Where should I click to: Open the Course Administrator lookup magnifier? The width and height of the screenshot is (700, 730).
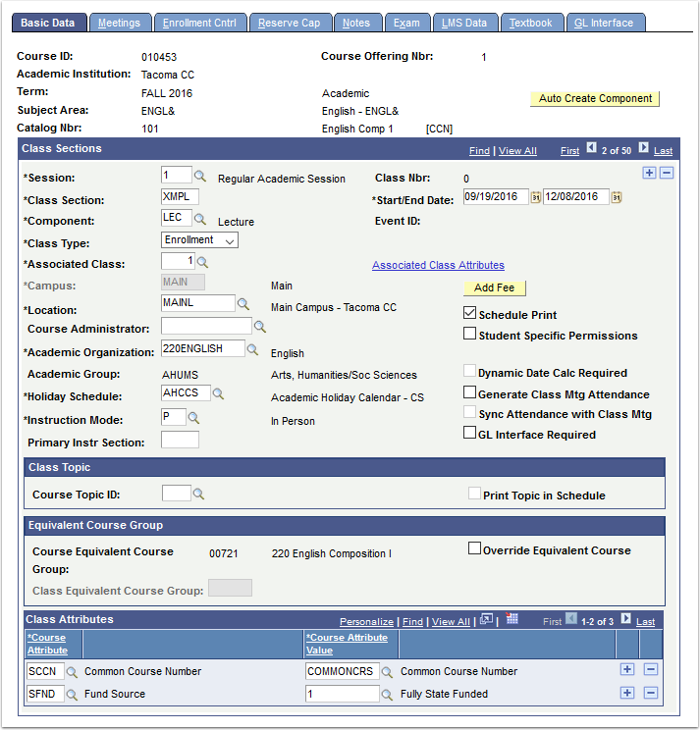pos(260,328)
